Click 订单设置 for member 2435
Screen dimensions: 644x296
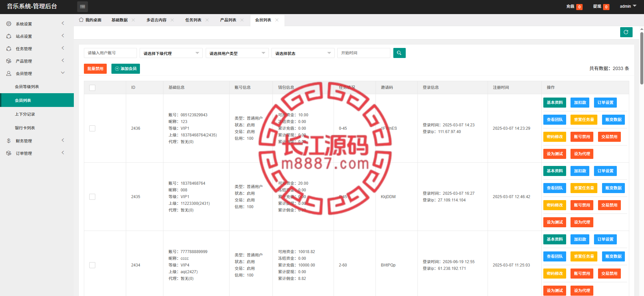(x=605, y=171)
